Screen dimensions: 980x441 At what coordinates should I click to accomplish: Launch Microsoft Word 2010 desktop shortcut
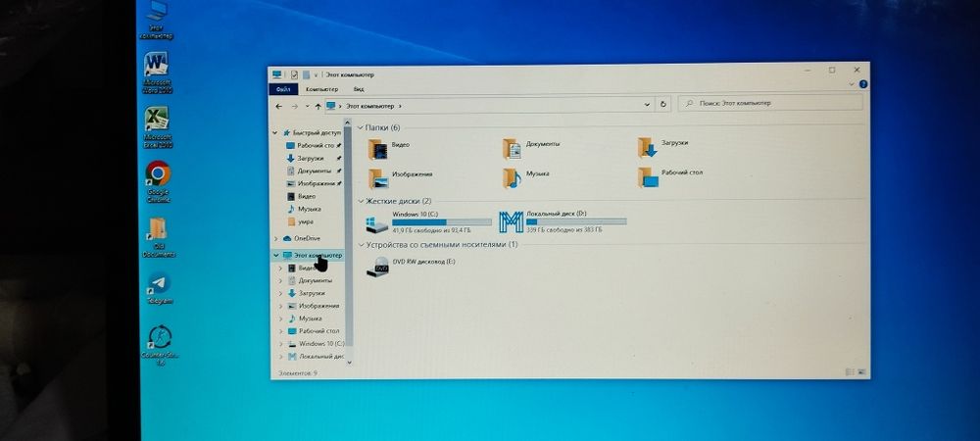pos(157,73)
